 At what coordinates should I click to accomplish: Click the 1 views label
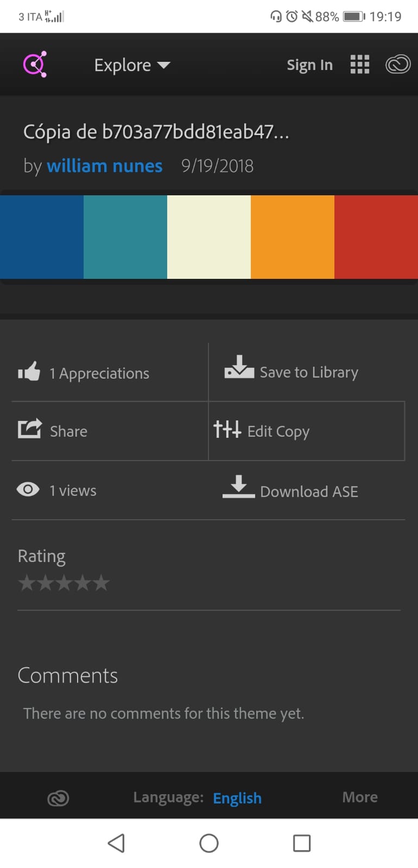pos(73,490)
